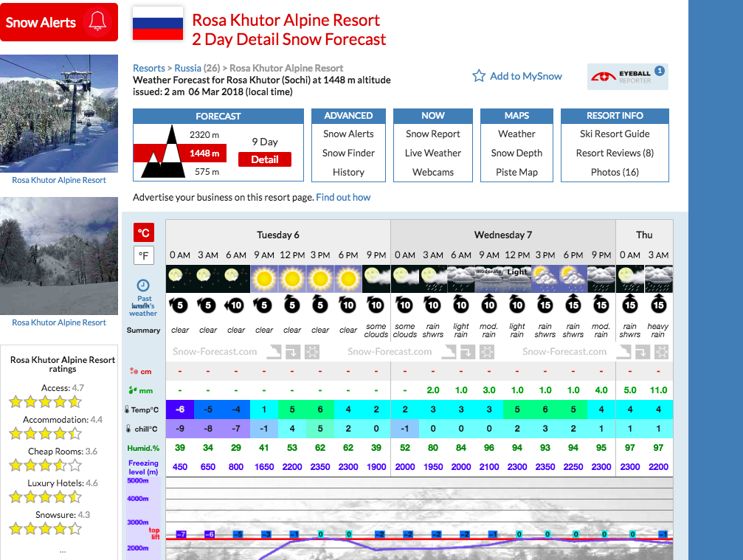Follow the Russia breadcrumb link
The width and height of the screenshot is (743, 560).
coord(187,68)
